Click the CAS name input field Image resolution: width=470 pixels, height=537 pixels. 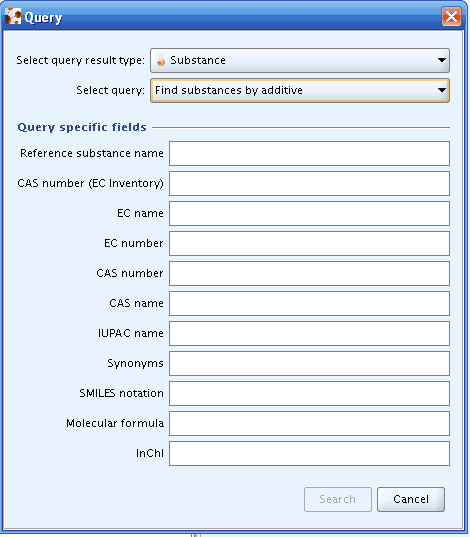[309, 303]
